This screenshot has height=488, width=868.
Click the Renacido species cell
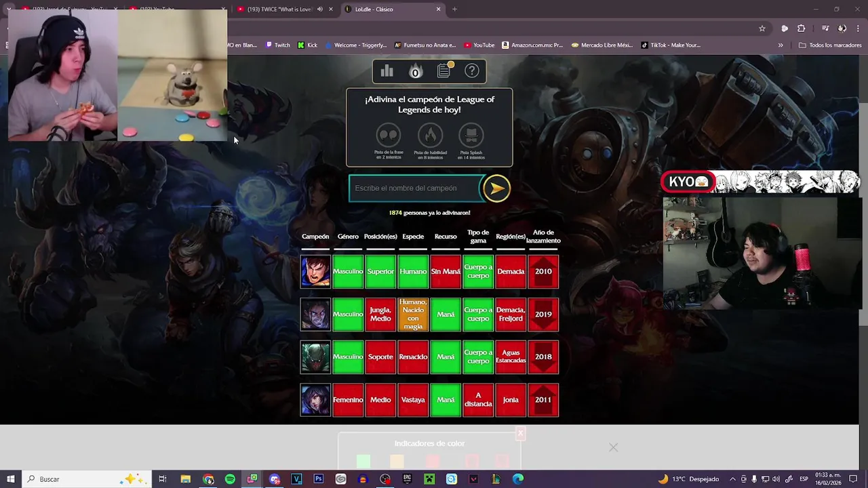point(413,357)
